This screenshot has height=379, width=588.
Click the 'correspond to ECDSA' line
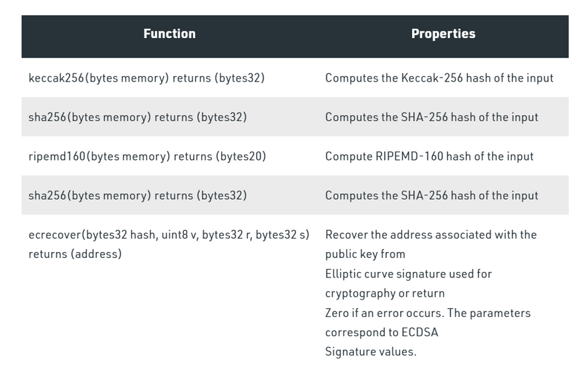(382, 332)
